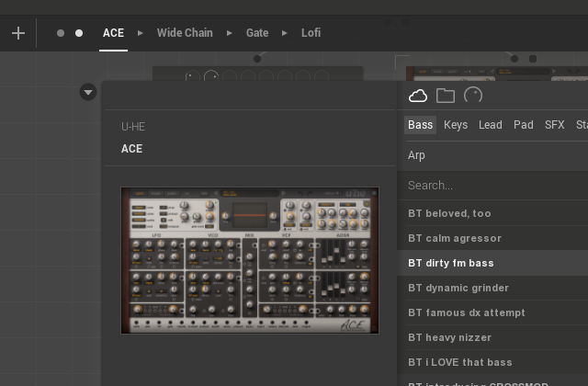Open the Lofi tab
Screen dimensions: 588x386
[x=311, y=33]
